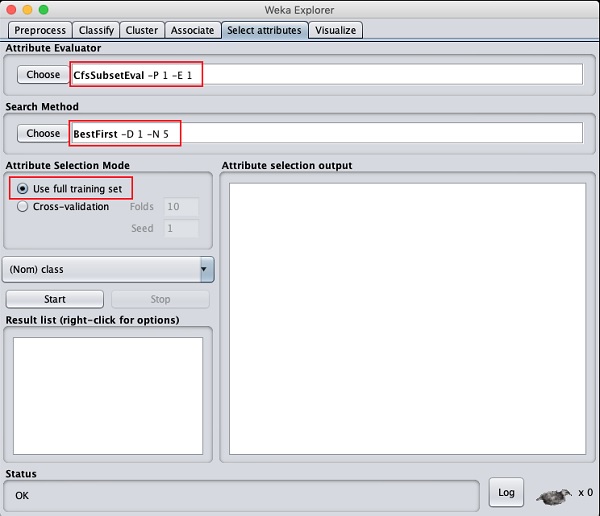Maximize the window with green button
The image size is (600, 516).
click(x=44, y=10)
